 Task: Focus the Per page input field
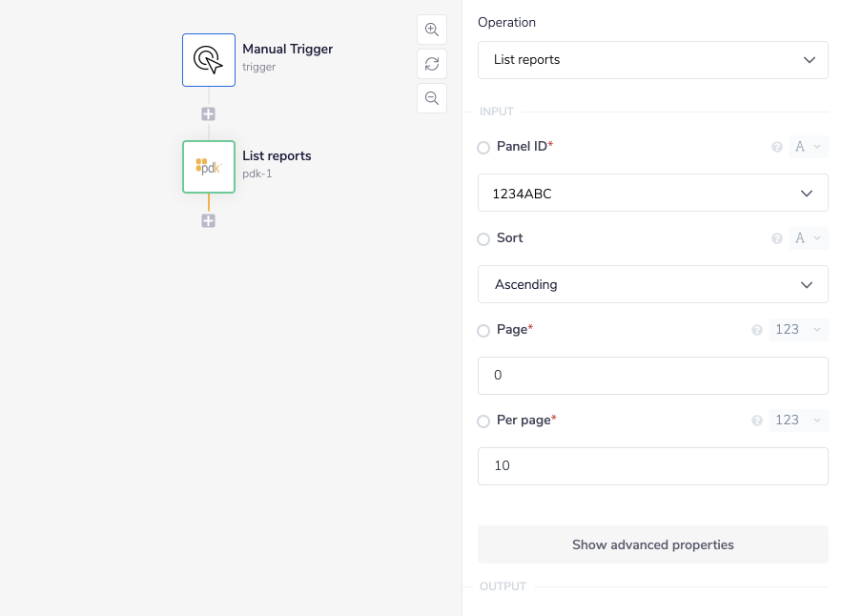652,466
